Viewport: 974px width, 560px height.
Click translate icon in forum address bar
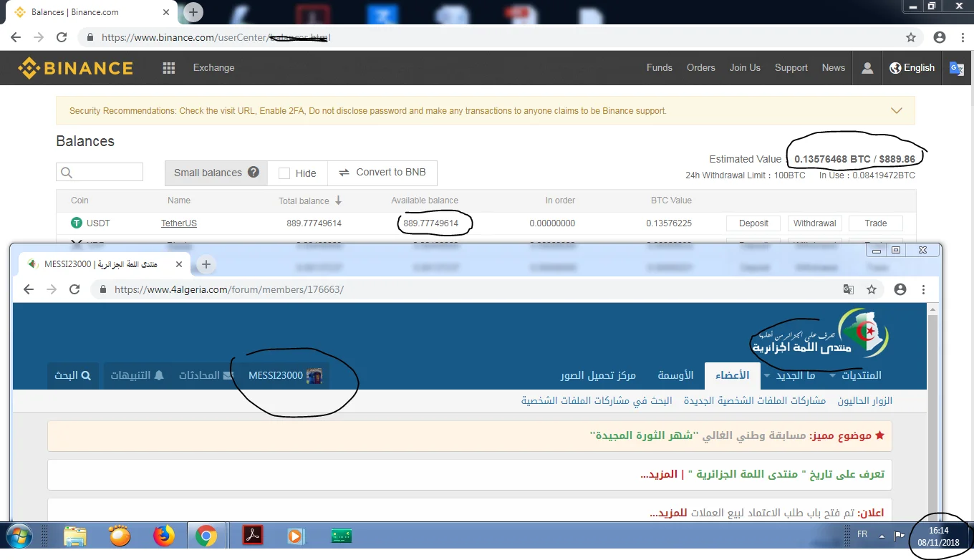click(849, 289)
